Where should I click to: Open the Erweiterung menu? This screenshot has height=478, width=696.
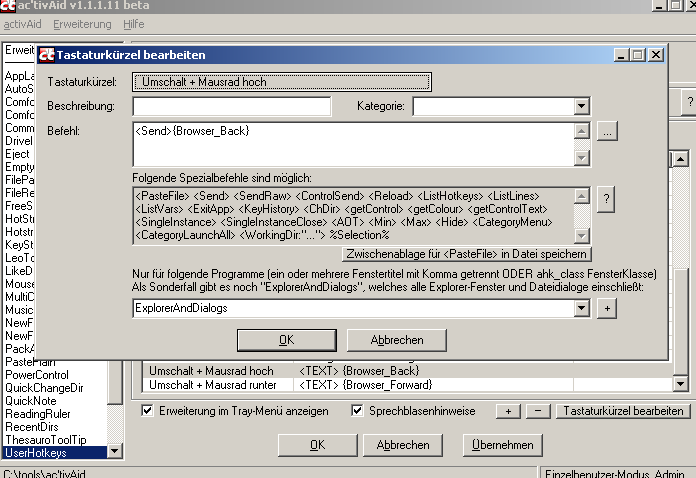[82, 23]
